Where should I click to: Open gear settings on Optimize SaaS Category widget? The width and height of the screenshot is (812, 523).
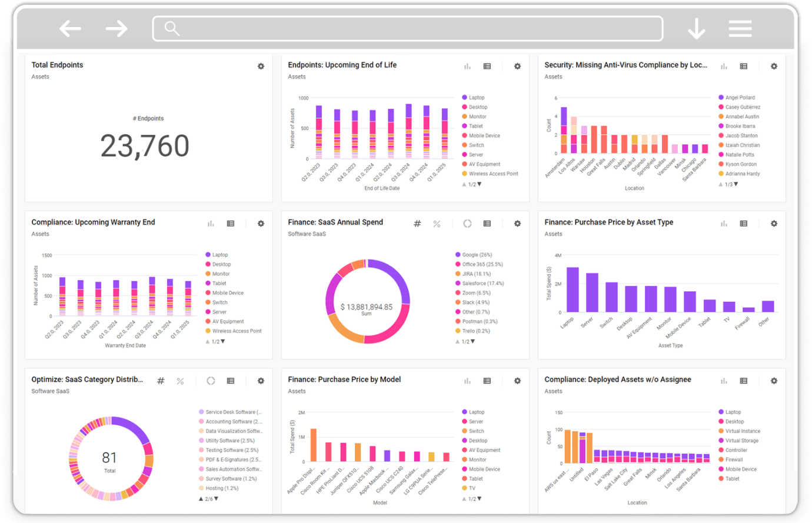261,381
